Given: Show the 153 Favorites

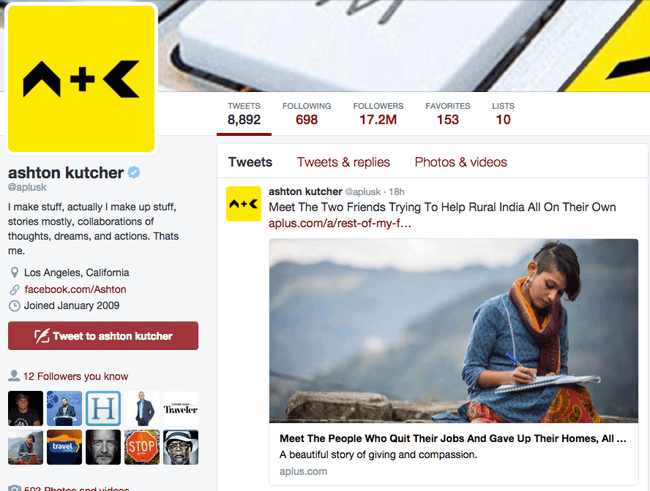Looking at the screenshot, I should pos(448,114).
